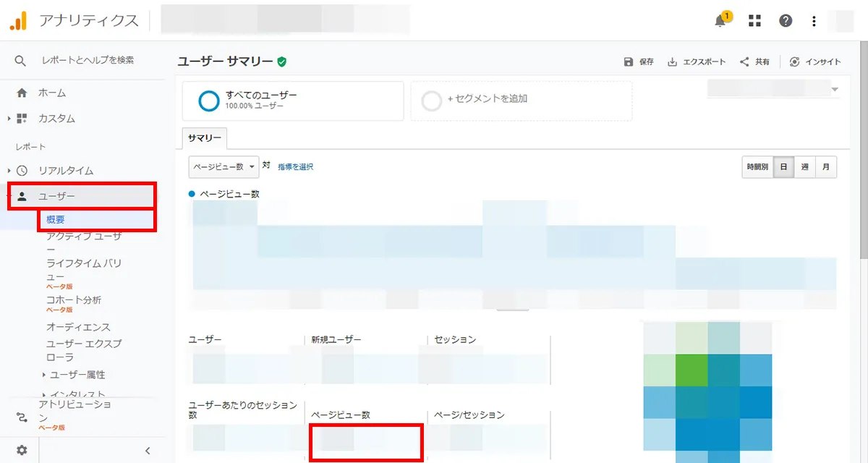Select the すべてのユーザー segment radio
This screenshot has width=868, height=463.
tap(209, 101)
